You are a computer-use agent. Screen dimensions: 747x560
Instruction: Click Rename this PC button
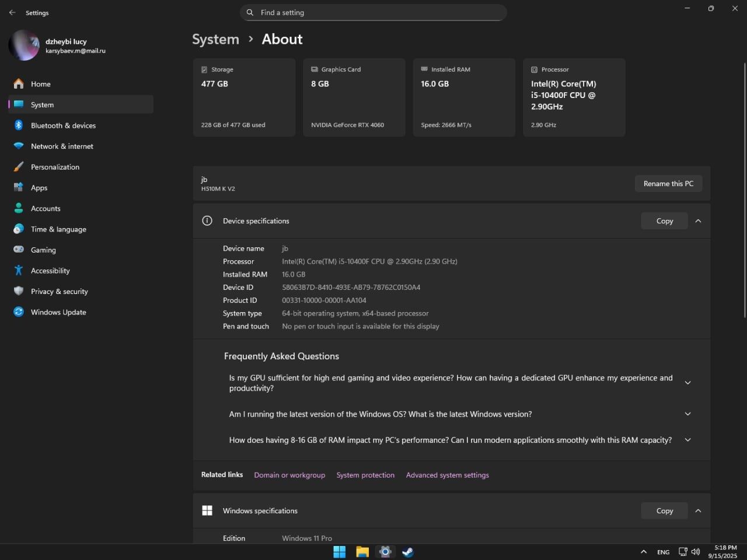click(x=668, y=183)
